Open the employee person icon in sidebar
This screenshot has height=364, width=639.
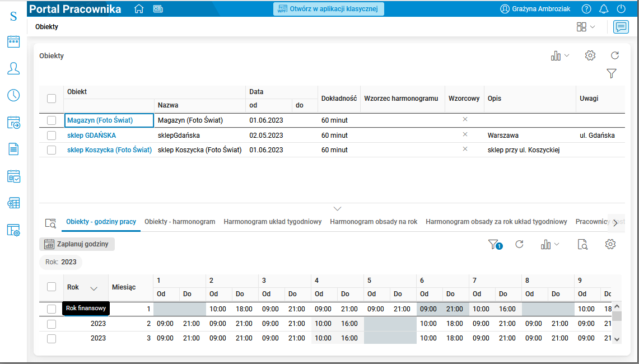point(13,68)
